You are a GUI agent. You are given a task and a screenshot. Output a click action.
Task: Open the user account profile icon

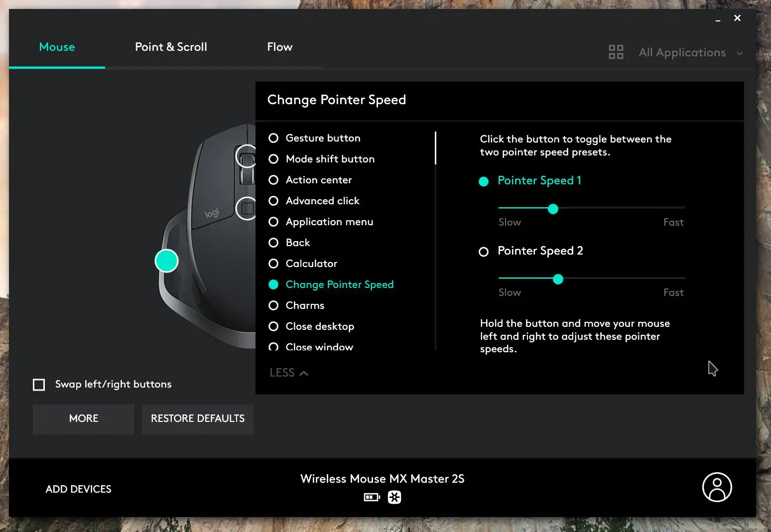[x=717, y=487]
